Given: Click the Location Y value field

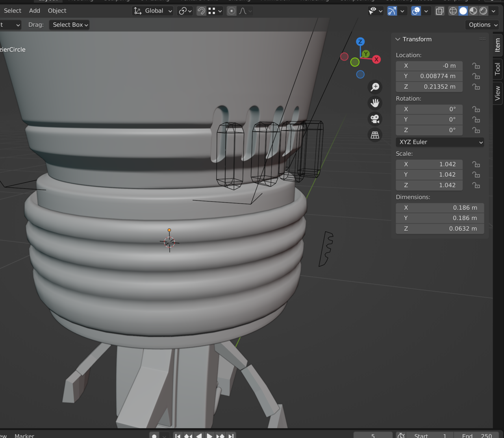Looking at the screenshot, I should (x=429, y=76).
